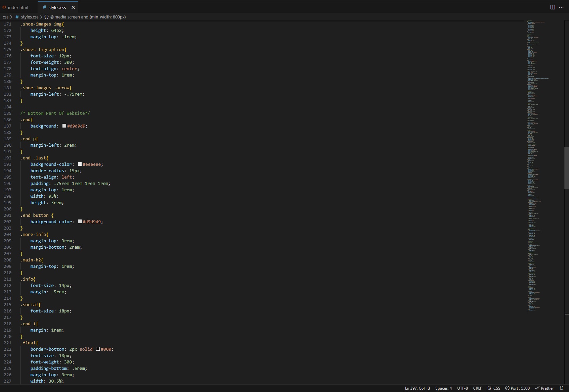
Task: Change the UTF-8 encoding setting
Action: tap(462, 388)
